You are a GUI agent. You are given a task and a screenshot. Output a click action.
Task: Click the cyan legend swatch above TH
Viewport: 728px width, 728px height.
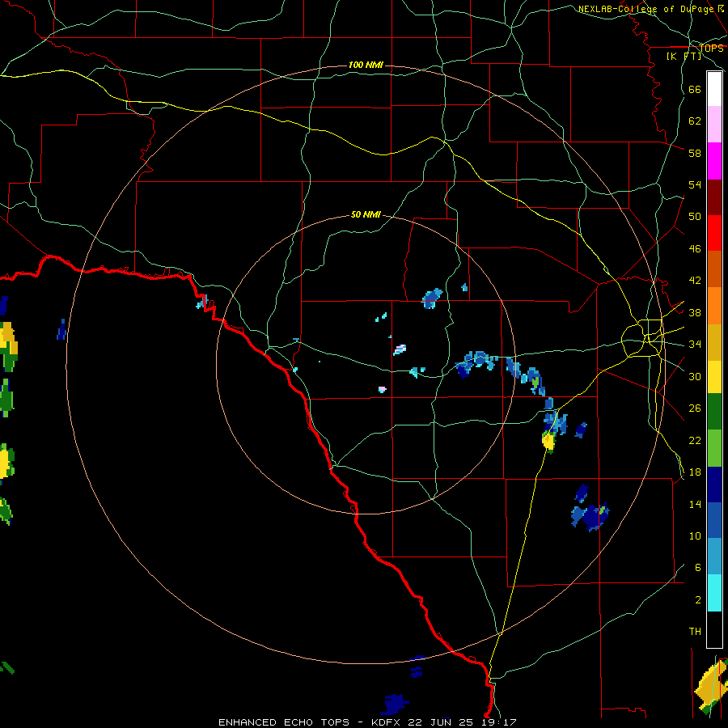coord(714,593)
